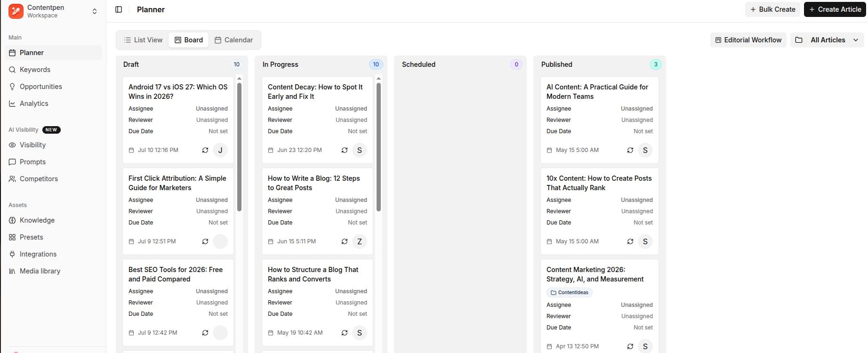Open How to Write a Blog article
Screen dimensions: 868x353
click(x=314, y=183)
